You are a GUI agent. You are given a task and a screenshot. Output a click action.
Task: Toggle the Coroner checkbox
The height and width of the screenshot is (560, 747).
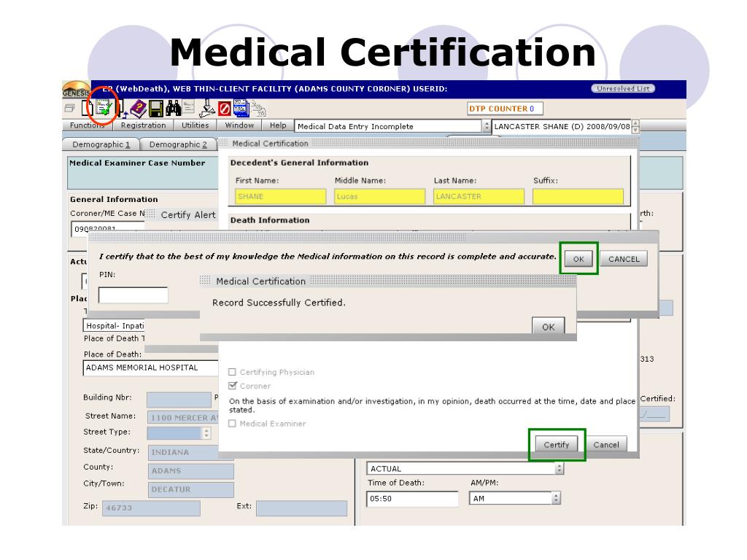(233, 386)
